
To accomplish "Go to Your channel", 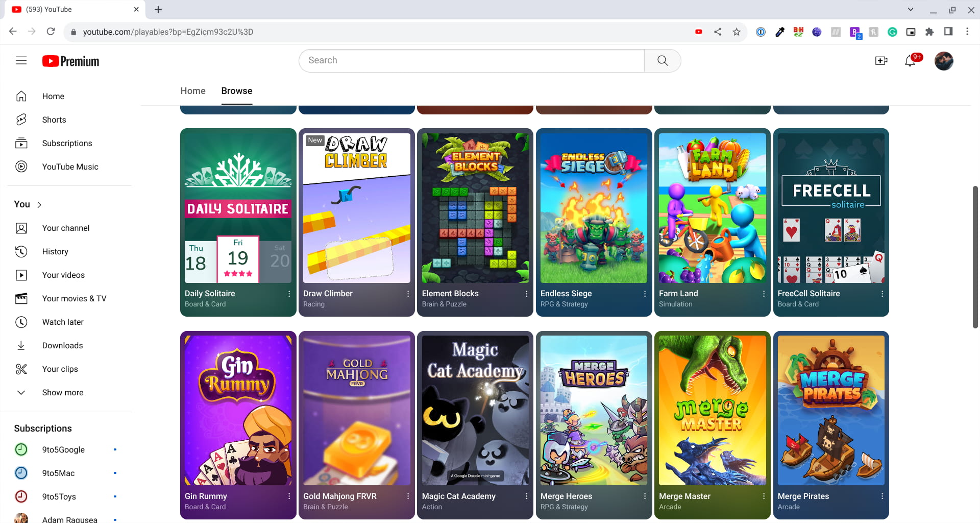I will [x=65, y=228].
